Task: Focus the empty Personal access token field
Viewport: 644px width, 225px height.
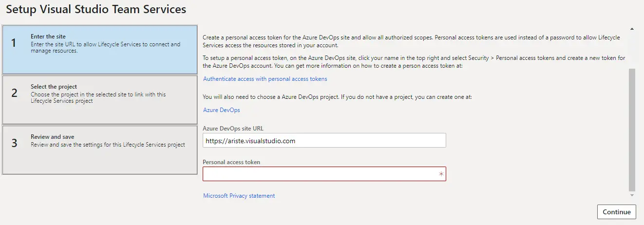Action: point(324,174)
